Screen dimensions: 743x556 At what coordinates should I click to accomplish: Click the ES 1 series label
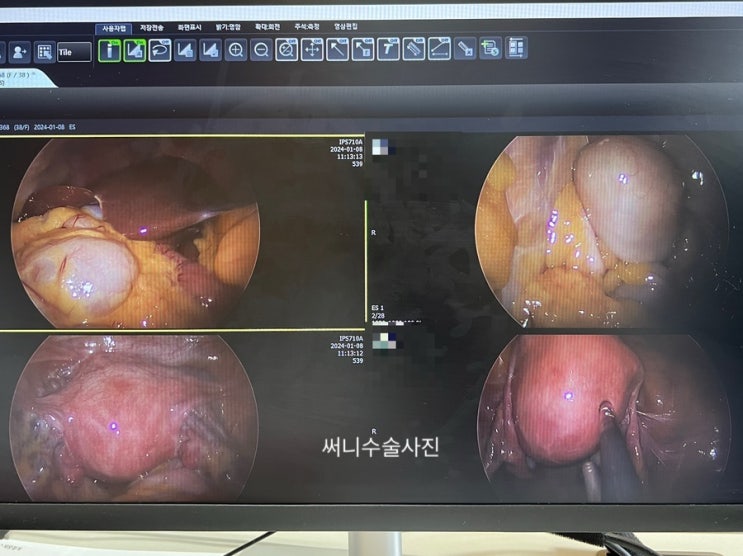pyautogui.click(x=378, y=308)
